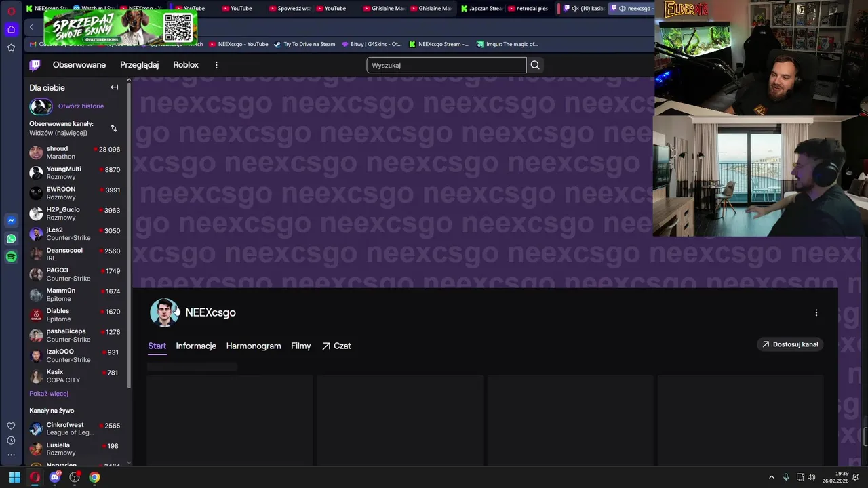
Task: Click browser back arrow button
Action: [x=31, y=27]
